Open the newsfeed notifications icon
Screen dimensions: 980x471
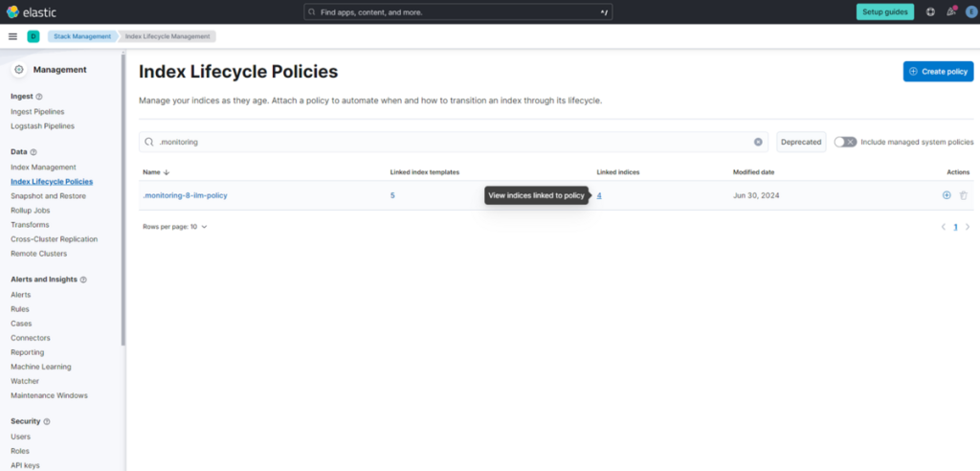point(950,11)
